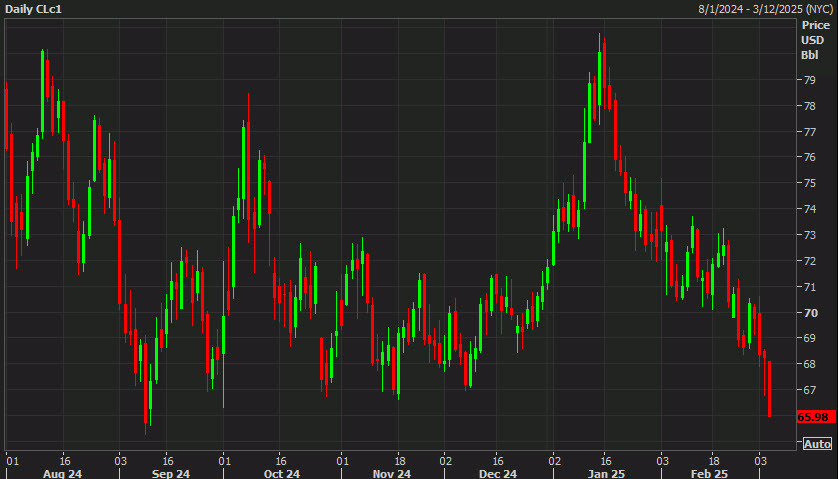The image size is (838, 479).
Task: Click the Price axis heading
Action: [x=816, y=25]
